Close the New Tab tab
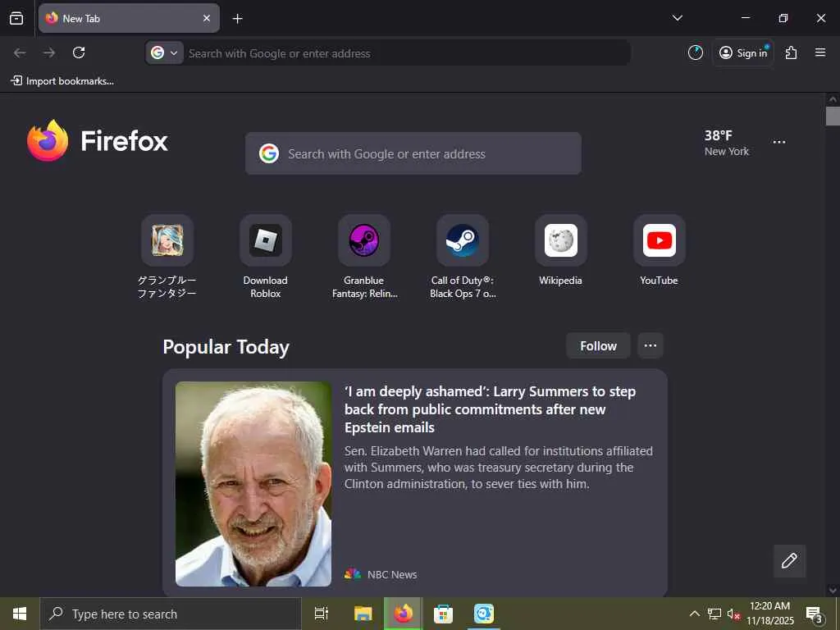840x630 pixels. point(207,18)
